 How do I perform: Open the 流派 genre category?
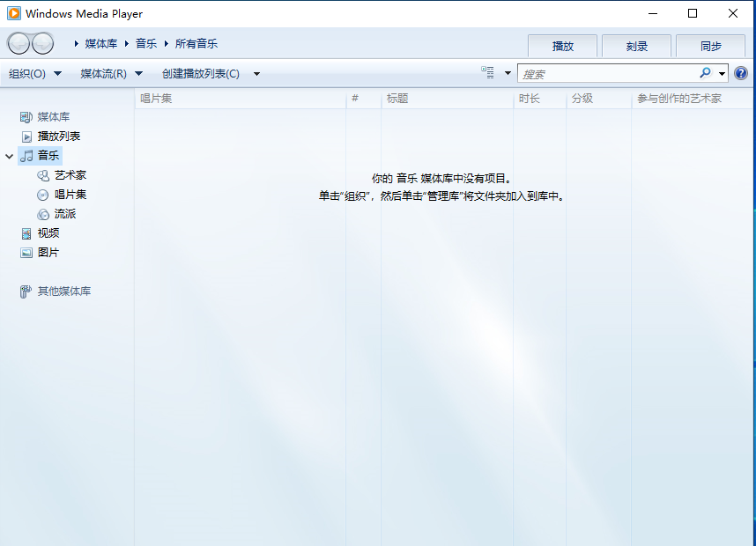(x=65, y=214)
